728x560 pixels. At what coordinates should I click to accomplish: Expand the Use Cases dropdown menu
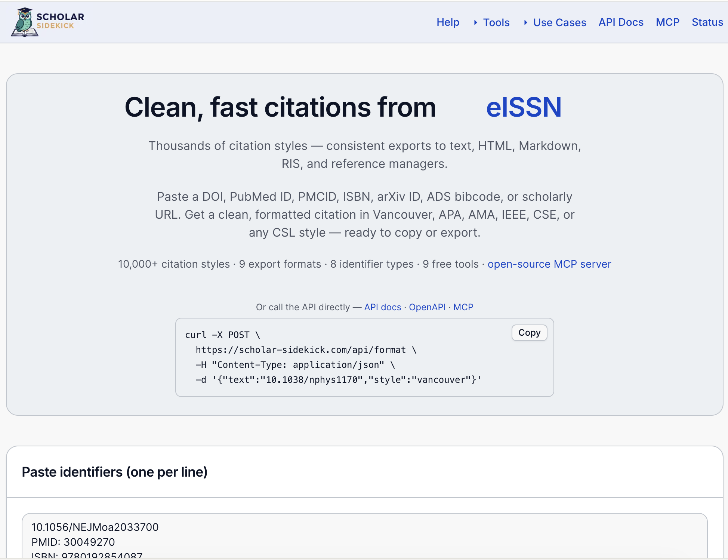tap(555, 22)
